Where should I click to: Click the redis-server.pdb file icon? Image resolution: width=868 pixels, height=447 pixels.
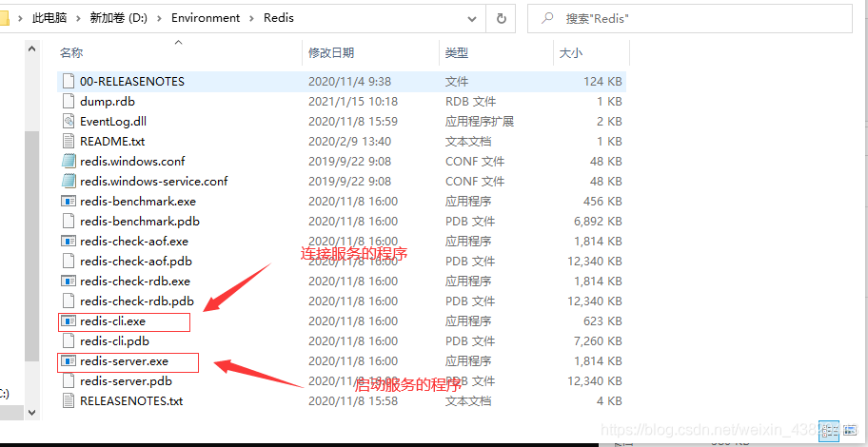coord(69,381)
